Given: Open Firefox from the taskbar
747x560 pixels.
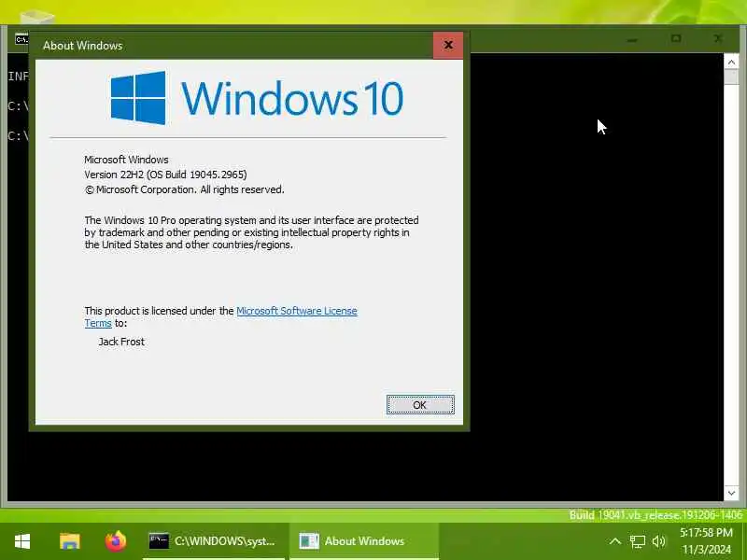Looking at the screenshot, I should point(116,541).
